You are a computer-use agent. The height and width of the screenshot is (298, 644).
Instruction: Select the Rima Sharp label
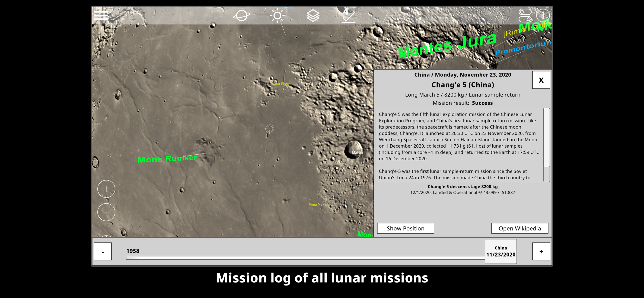tap(281, 84)
